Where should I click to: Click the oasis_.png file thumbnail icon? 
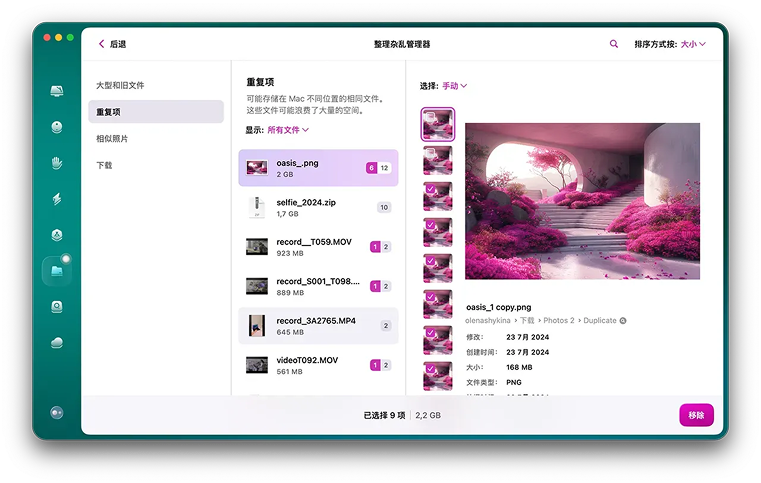tap(257, 168)
